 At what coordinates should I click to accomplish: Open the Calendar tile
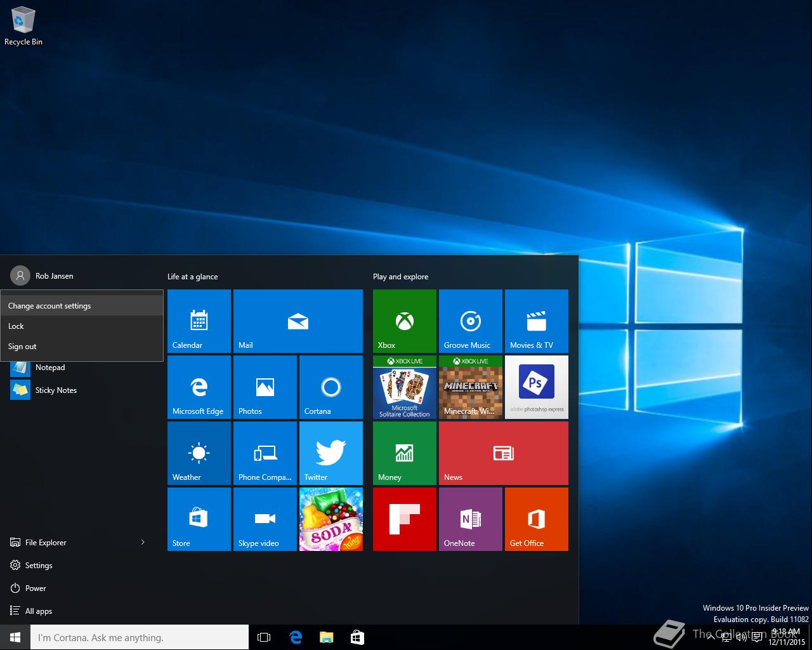[199, 321]
